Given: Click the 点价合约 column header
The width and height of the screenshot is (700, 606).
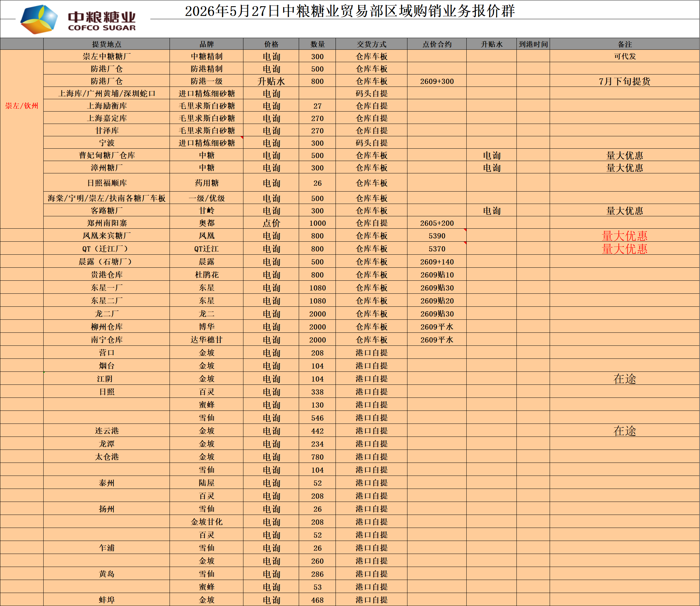Looking at the screenshot, I should coord(437,44).
